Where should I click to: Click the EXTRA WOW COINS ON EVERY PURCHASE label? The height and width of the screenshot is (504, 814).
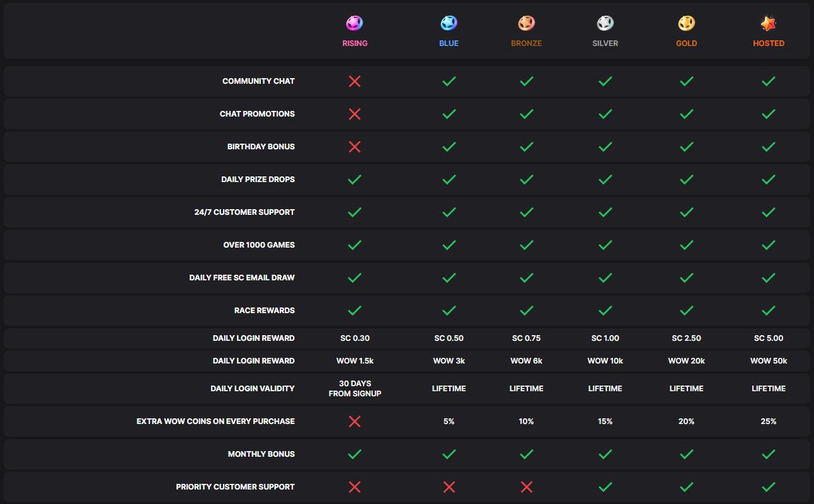coord(215,421)
